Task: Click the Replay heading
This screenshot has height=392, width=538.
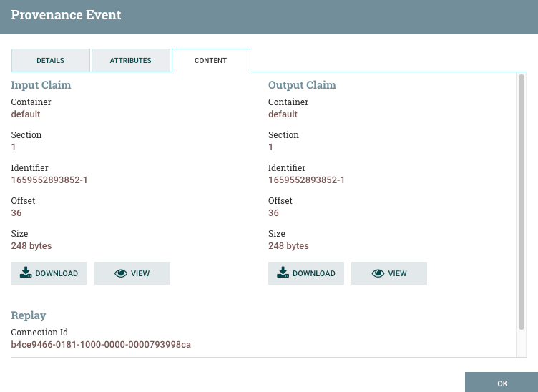Action: (x=29, y=315)
